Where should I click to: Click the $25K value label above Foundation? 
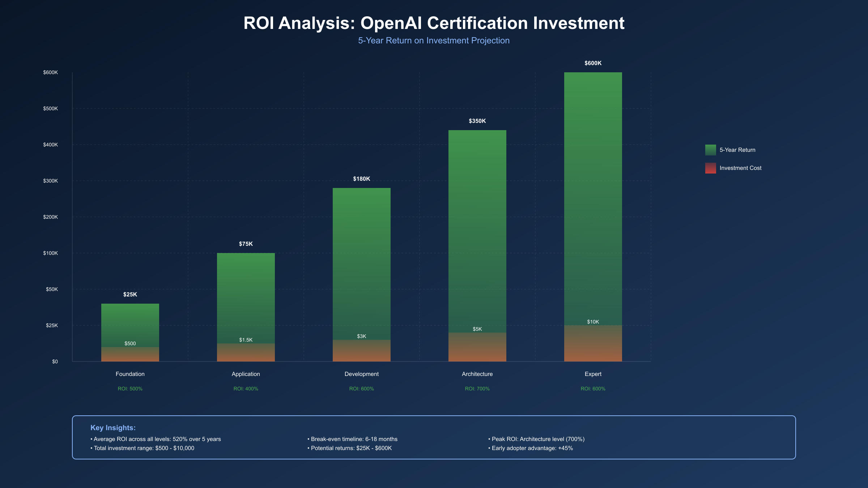tap(130, 295)
